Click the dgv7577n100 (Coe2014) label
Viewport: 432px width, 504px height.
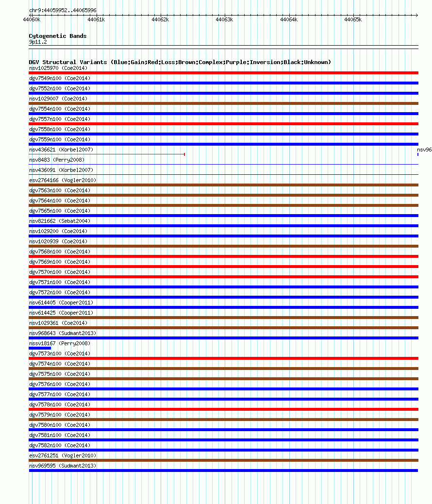click(x=60, y=394)
